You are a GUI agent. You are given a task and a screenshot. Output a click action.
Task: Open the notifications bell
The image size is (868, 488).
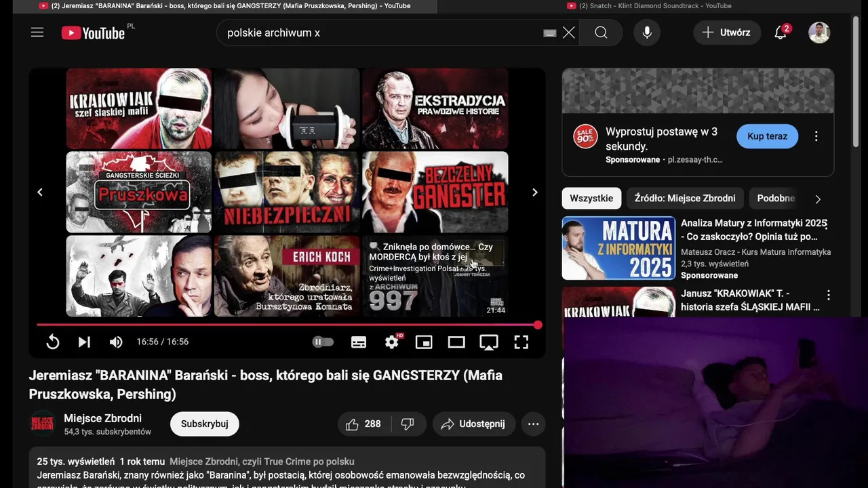coord(781,32)
